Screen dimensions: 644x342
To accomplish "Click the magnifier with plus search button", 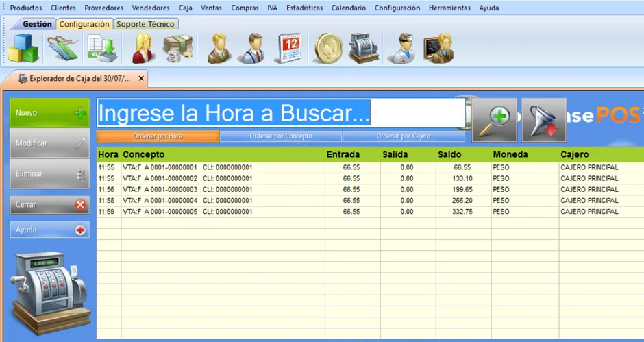I will (x=495, y=120).
